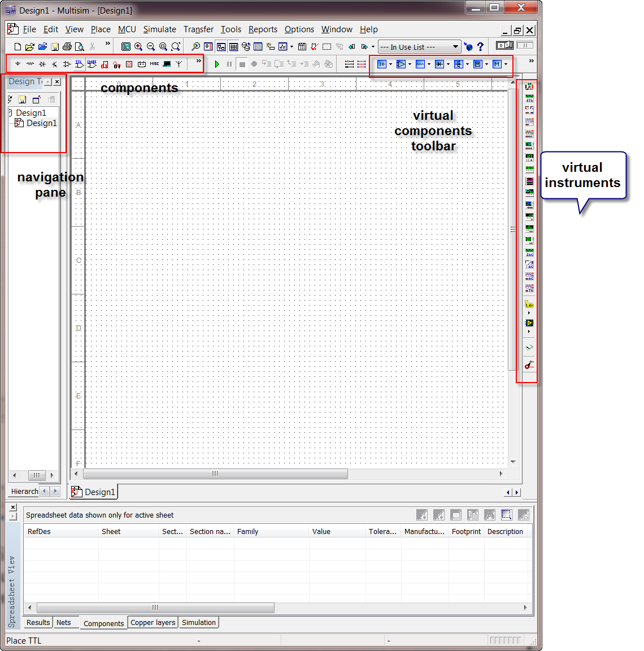Open the Place menu
Screen dimensions: 644x651
point(101,29)
